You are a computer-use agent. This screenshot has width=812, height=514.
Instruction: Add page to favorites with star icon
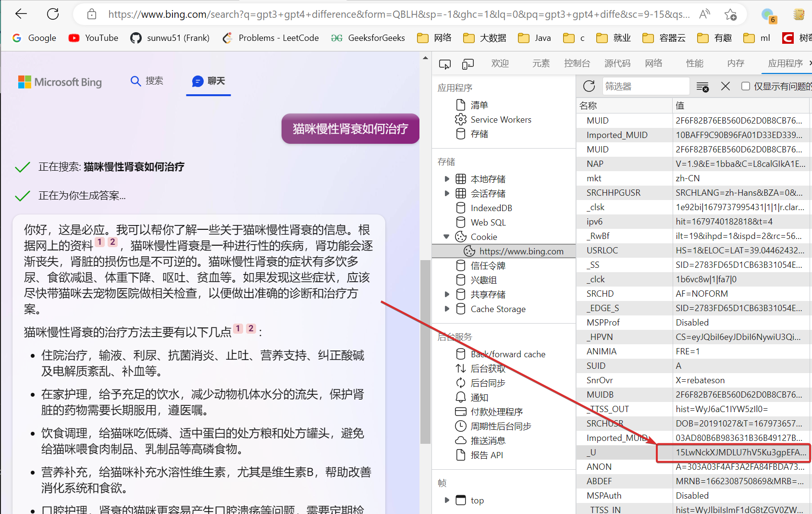pos(731,14)
